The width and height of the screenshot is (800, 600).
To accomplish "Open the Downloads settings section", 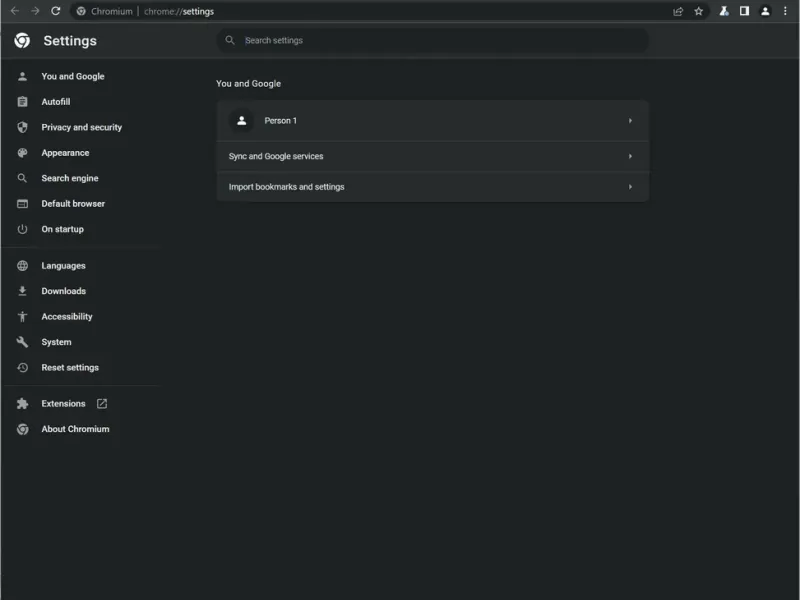I will click(63, 291).
